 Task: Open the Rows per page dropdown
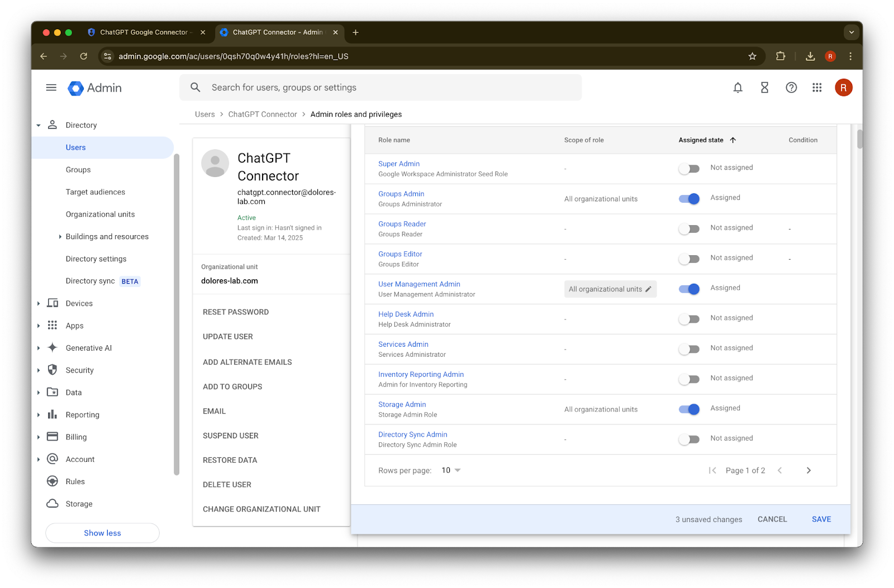451,471
